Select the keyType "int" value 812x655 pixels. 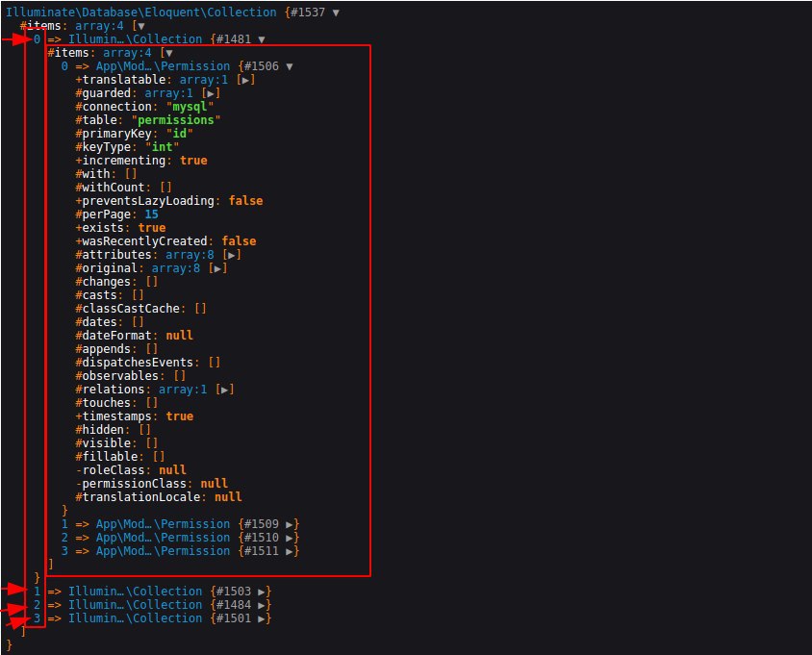(162, 147)
